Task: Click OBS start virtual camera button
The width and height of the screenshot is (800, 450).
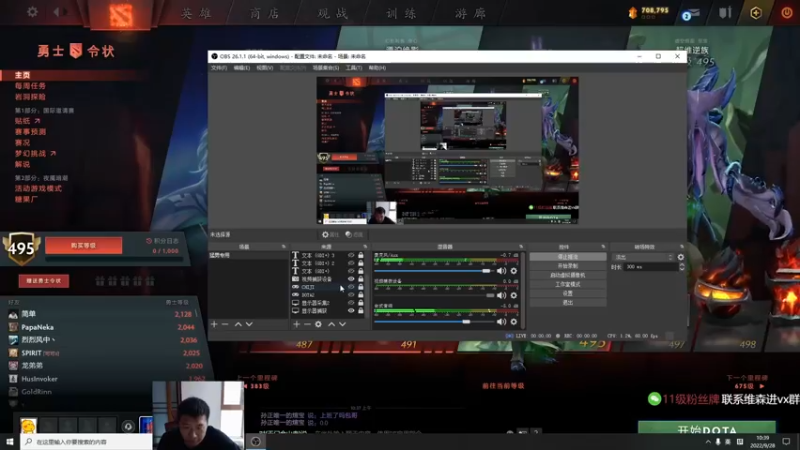Action: point(568,276)
